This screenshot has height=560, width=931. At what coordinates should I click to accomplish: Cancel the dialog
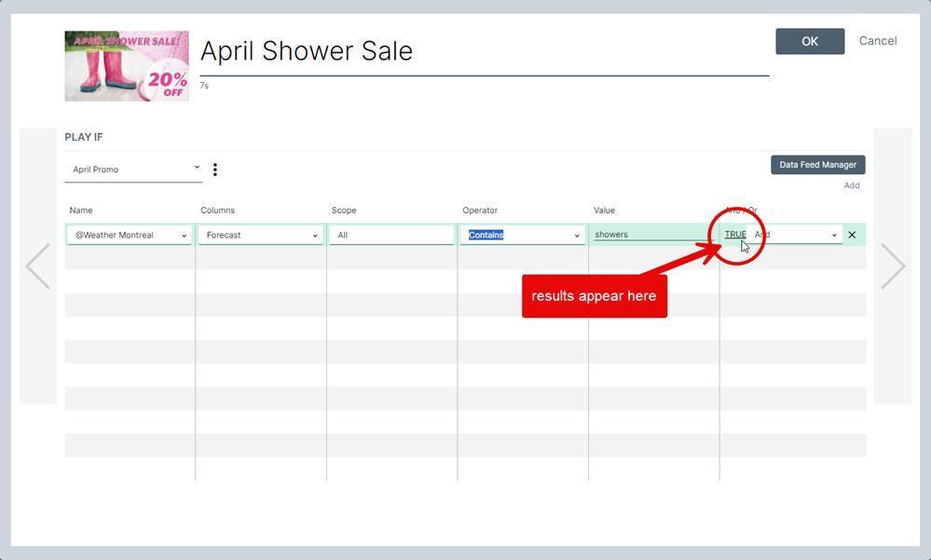878,41
